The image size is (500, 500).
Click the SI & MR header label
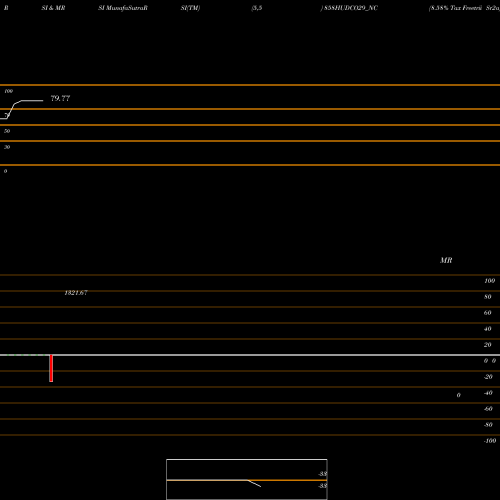click(53, 8)
